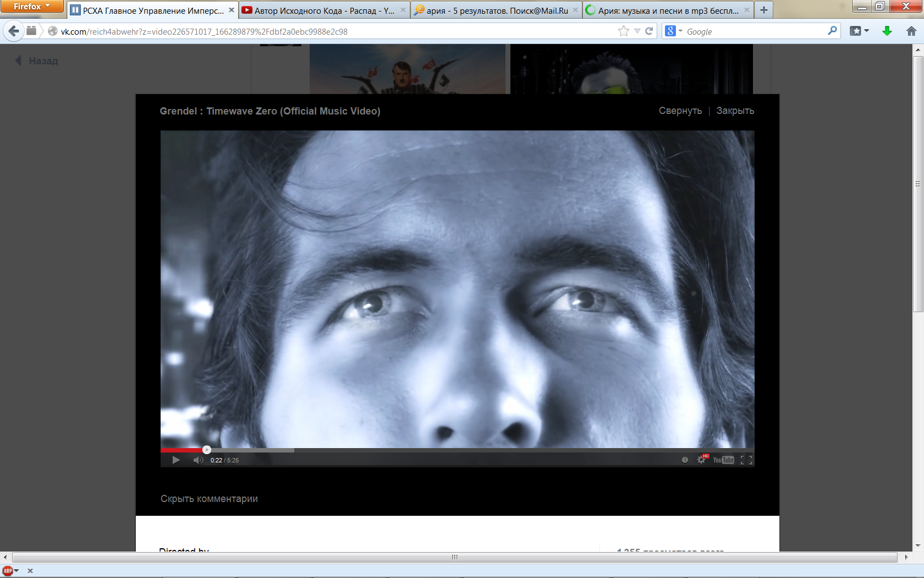Click the horizontal scrollbar

pos(455,557)
